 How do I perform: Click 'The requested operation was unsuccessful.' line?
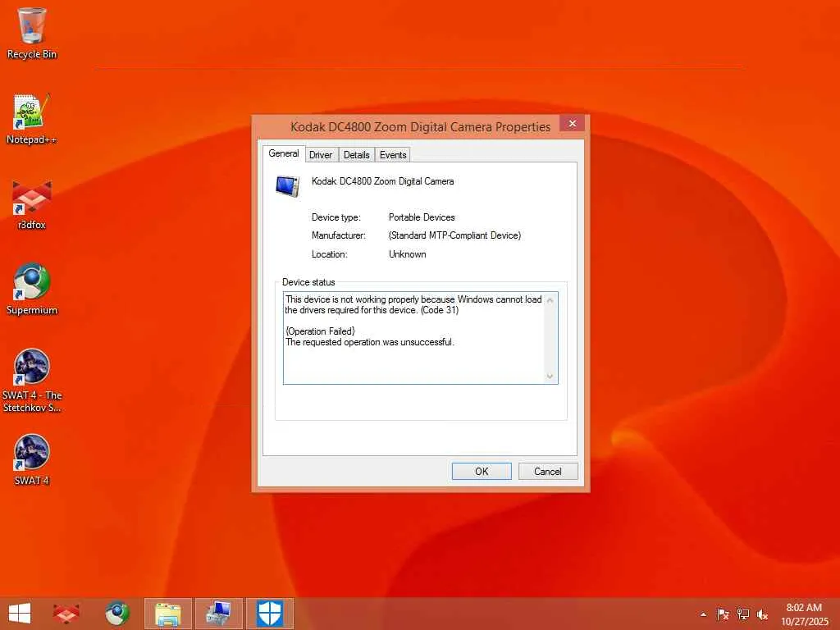[370, 342]
